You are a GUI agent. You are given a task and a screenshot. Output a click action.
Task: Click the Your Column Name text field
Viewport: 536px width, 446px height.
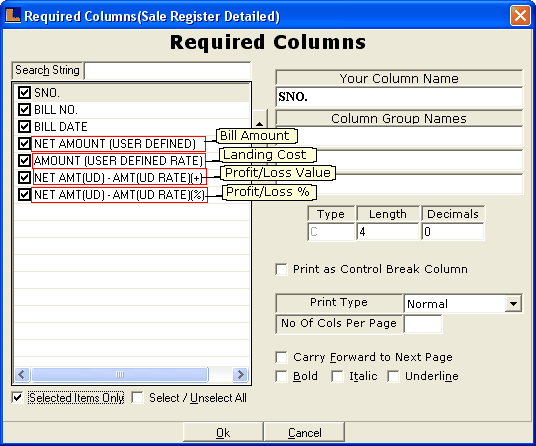[x=399, y=97]
